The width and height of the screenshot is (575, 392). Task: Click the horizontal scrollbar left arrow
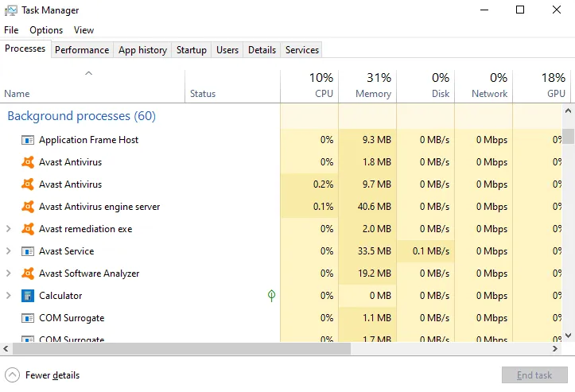coord(6,349)
